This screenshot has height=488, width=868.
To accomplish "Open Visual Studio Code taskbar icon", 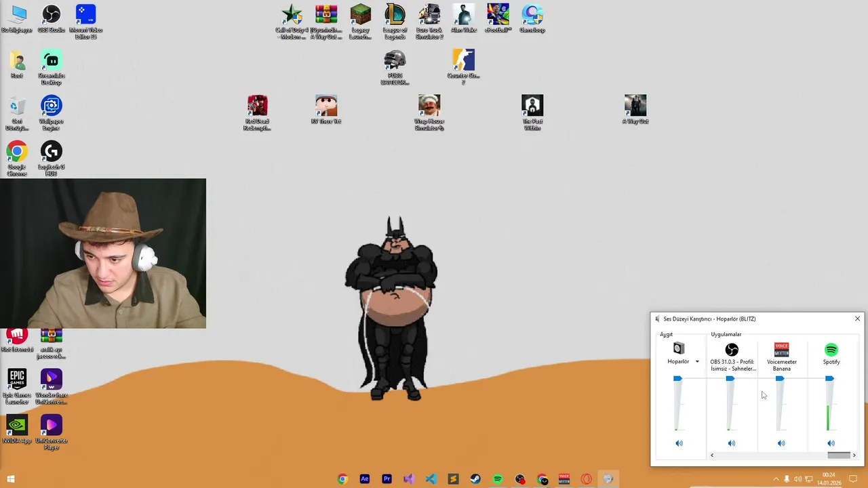I will coord(431,479).
